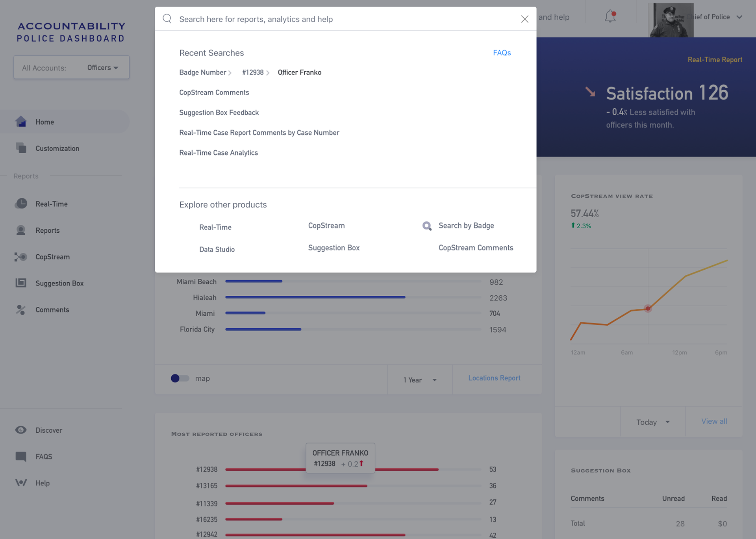Viewport: 756px width, 539px height.
Task: Choose CopStream Comments recent search
Action: point(214,92)
